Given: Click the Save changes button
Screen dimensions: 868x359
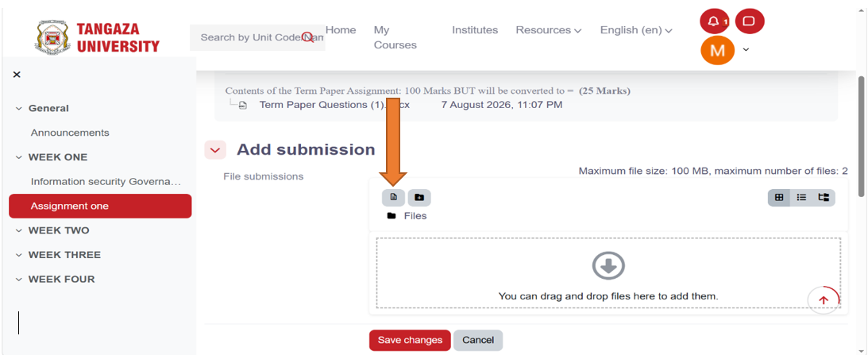Looking at the screenshot, I should (411, 340).
